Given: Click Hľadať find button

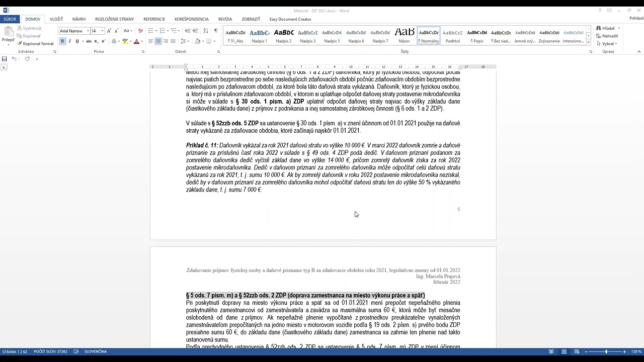Looking at the screenshot, I should (608, 28).
